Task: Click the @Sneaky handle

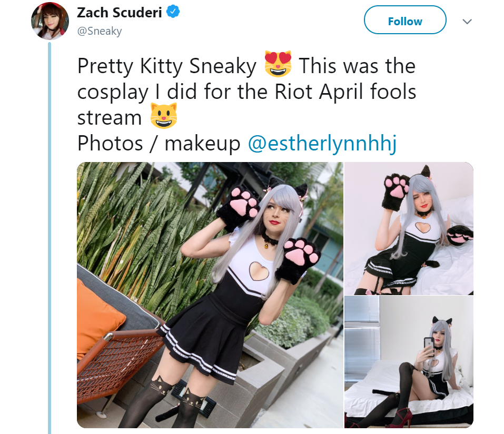Action: [100, 31]
